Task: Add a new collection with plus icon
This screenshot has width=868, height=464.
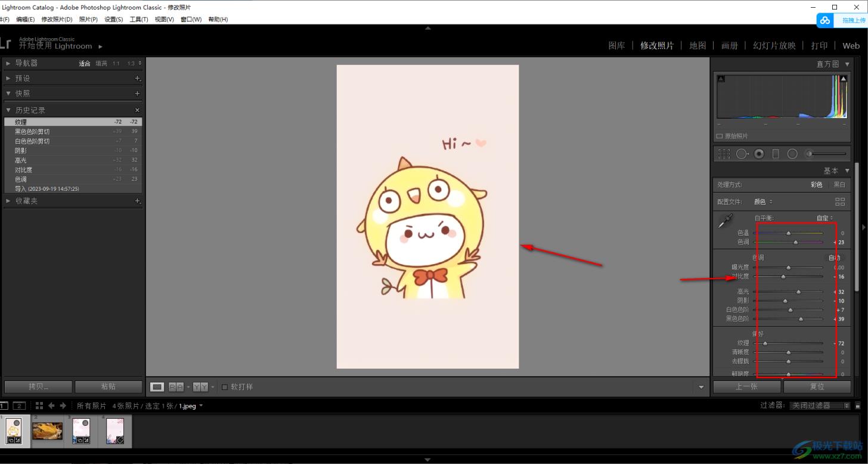Action: point(137,201)
